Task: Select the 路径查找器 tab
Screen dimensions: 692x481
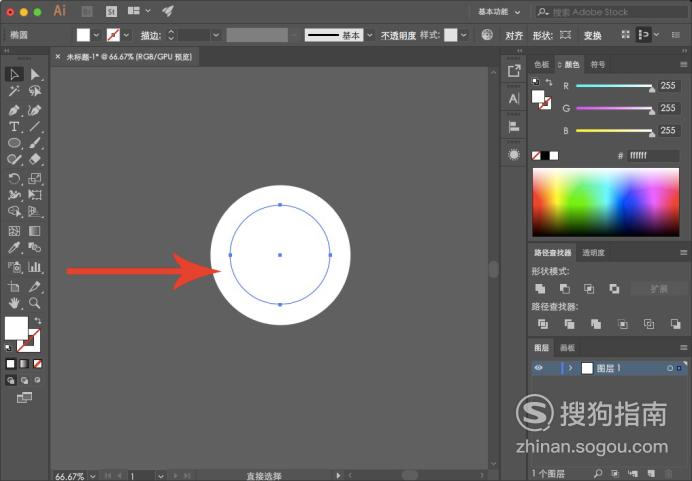Action: click(553, 253)
